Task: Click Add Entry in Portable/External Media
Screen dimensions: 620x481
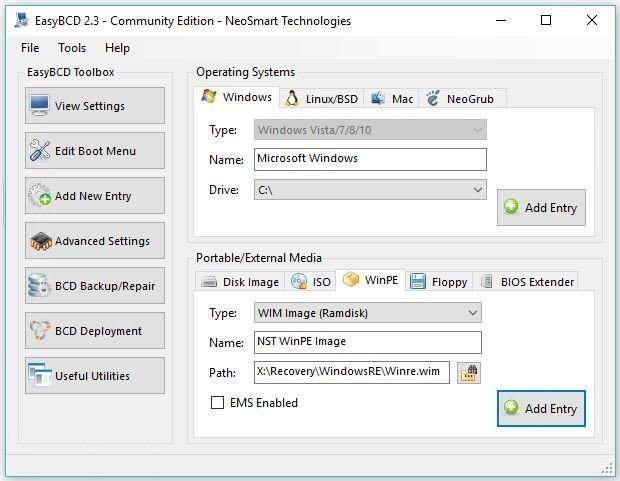Action: 541,408
